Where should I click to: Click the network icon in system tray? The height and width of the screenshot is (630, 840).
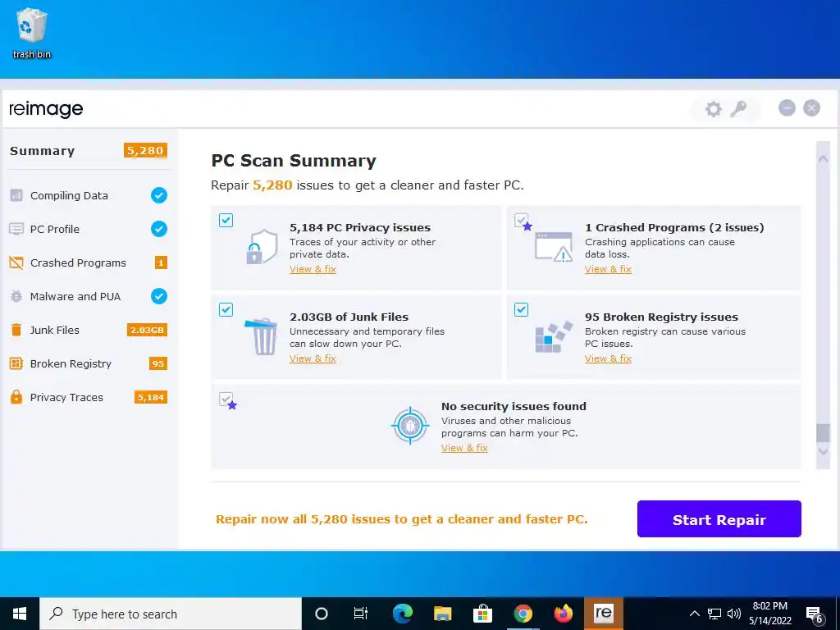714,614
